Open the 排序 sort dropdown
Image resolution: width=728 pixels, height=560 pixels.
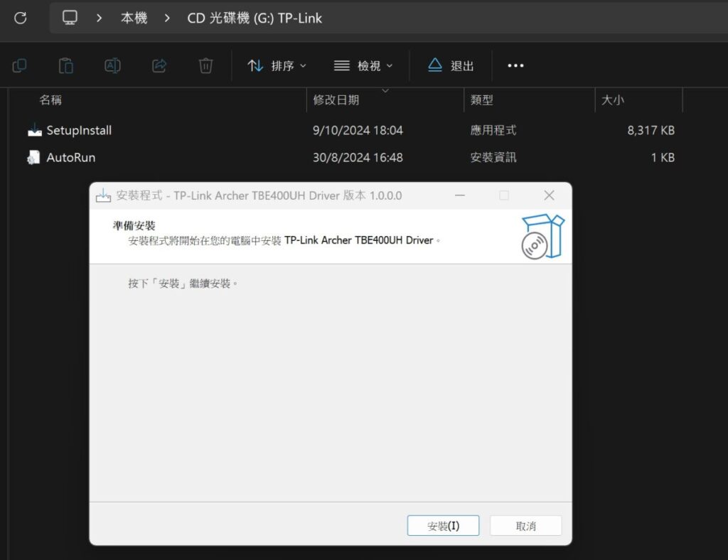point(277,66)
